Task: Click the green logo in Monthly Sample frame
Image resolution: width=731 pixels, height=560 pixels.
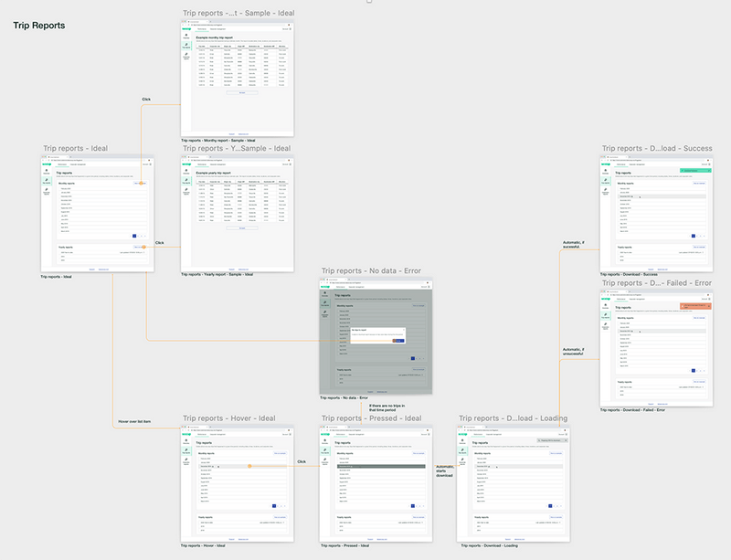Action: [186, 29]
